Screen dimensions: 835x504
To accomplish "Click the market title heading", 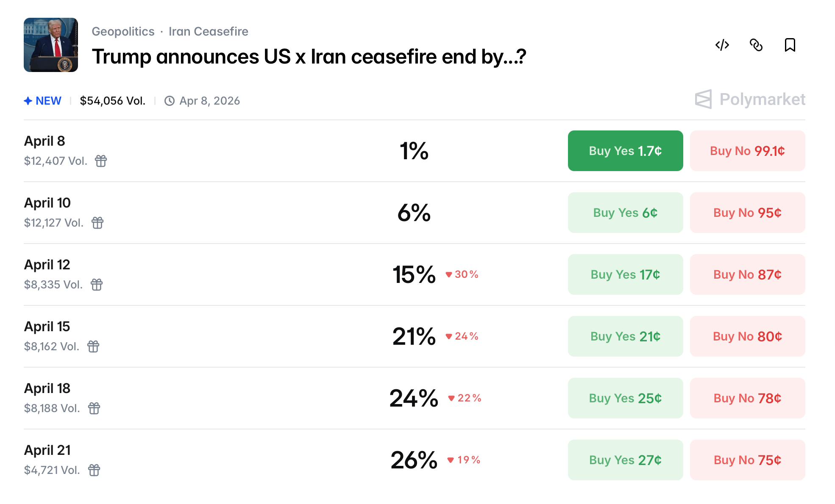I will pyautogui.click(x=309, y=57).
